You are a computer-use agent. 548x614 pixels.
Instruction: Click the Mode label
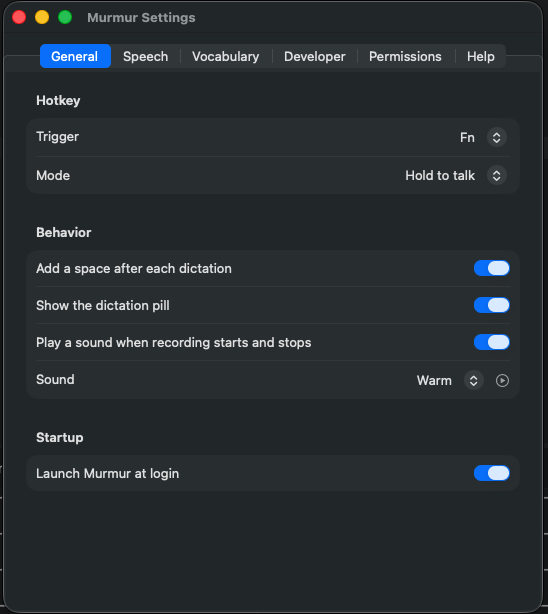click(x=53, y=175)
